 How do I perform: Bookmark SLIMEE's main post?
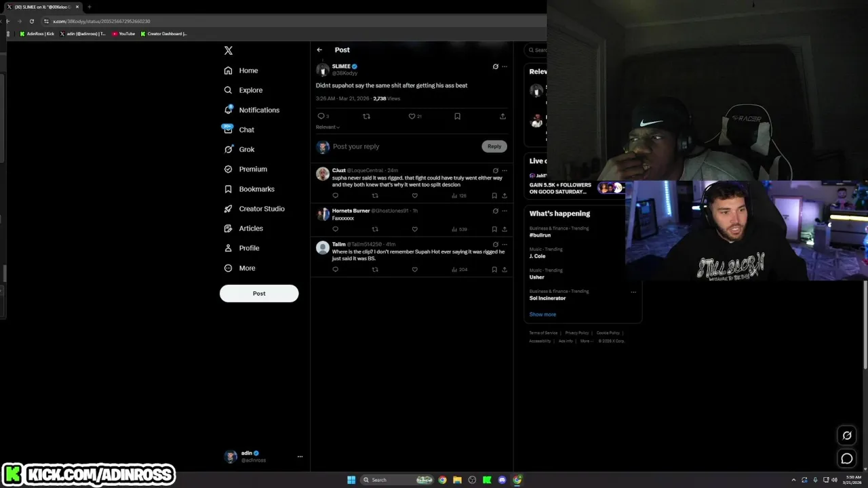457,116
